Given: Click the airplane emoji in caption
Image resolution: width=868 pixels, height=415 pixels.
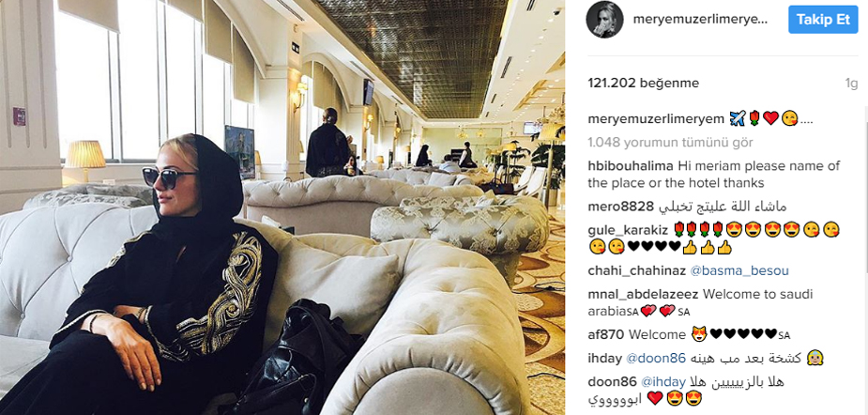Looking at the screenshot, I should (x=738, y=118).
